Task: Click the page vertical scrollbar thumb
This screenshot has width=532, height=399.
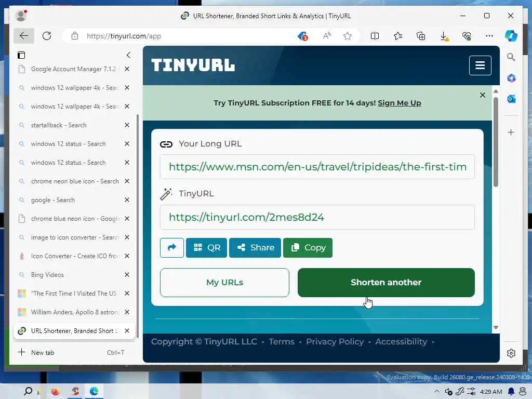Action: (496, 142)
